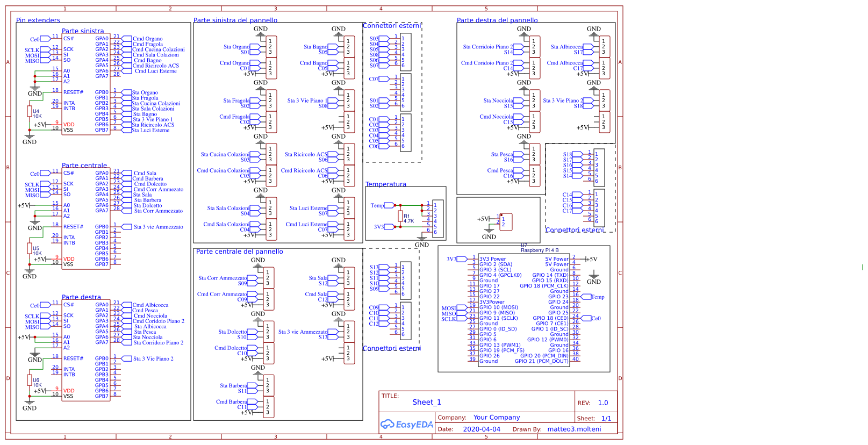Select resistor R1 4.7K in Temperatura section

click(x=400, y=216)
